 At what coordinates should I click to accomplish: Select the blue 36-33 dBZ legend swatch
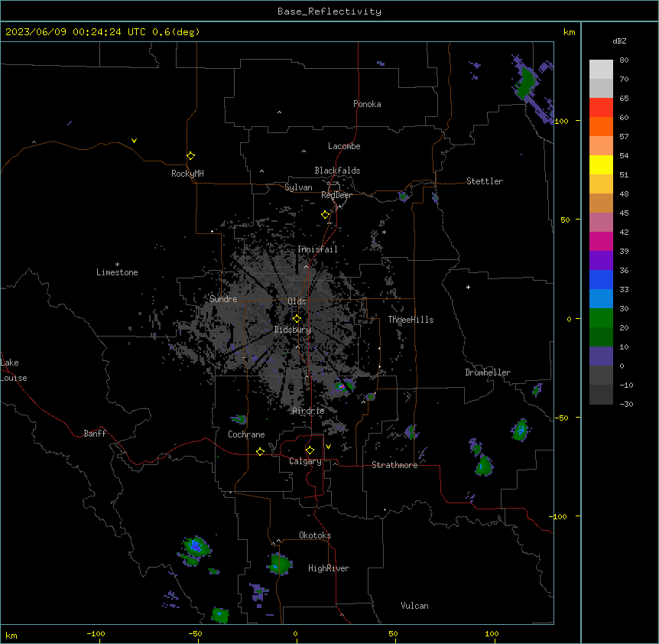601,279
